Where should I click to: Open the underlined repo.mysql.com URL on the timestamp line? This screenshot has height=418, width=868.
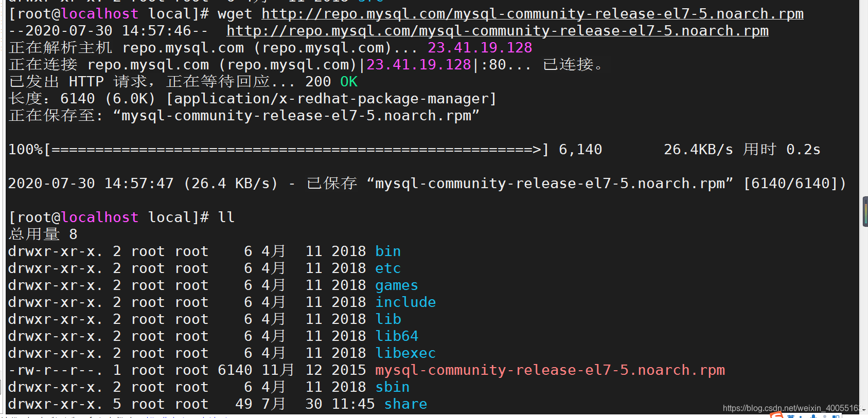point(498,31)
